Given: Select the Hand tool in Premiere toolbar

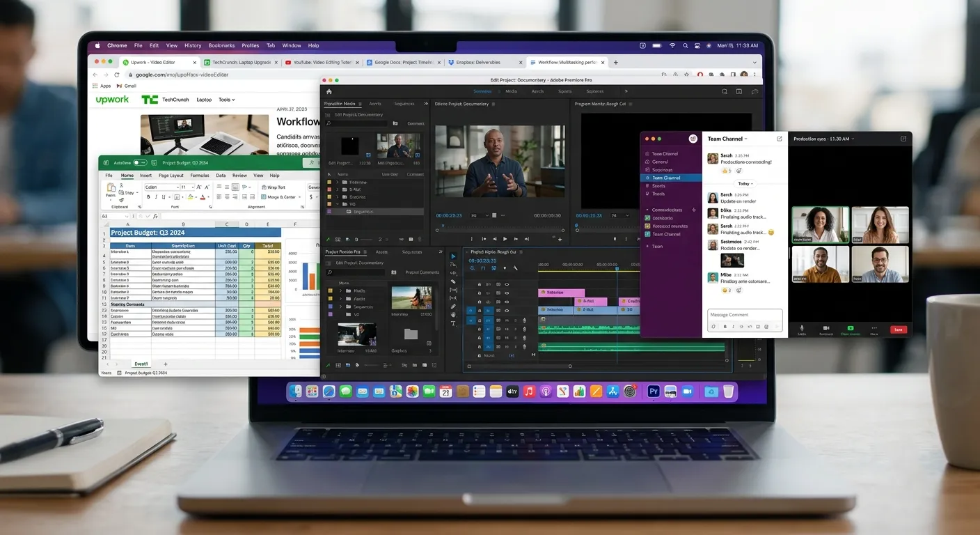Looking at the screenshot, I should tap(454, 315).
